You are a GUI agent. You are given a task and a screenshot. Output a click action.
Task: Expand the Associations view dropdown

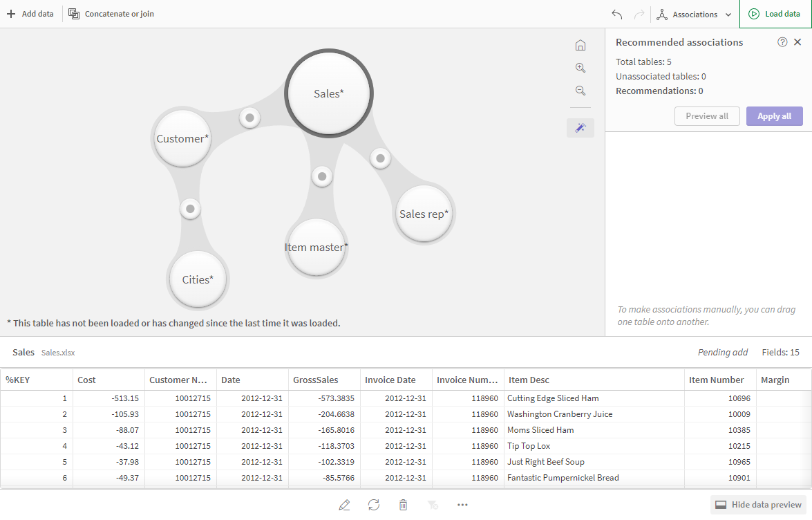[695, 14]
